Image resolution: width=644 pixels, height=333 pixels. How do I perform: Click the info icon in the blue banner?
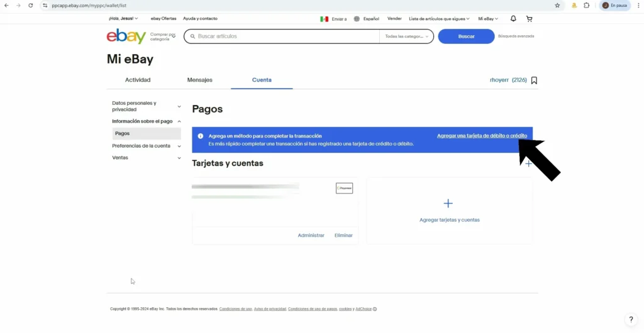coord(201,136)
